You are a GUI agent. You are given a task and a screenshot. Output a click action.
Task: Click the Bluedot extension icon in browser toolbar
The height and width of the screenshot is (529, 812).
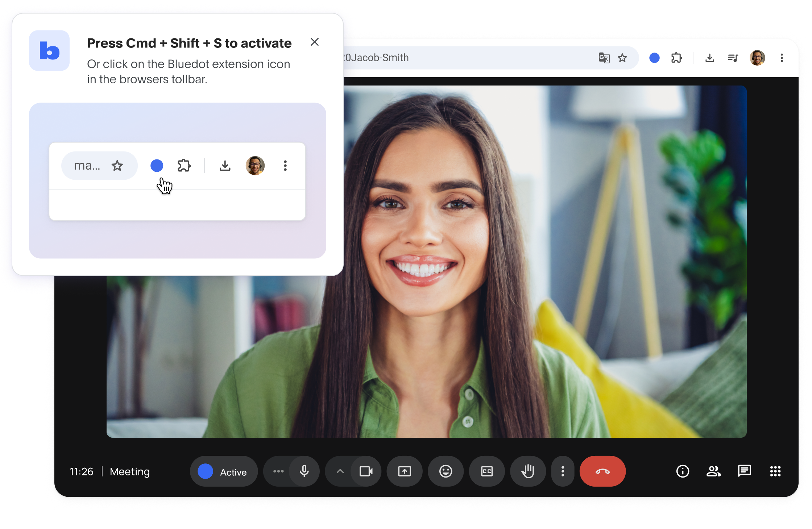pyautogui.click(x=654, y=58)
